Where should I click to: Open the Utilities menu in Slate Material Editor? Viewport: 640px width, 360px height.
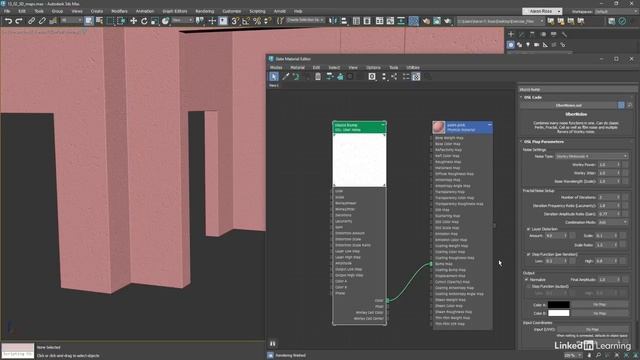413,68
